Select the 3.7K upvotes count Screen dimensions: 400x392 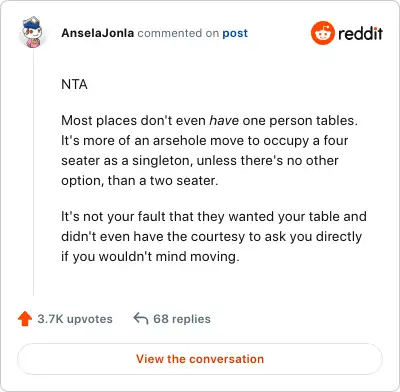coord(75,319)
